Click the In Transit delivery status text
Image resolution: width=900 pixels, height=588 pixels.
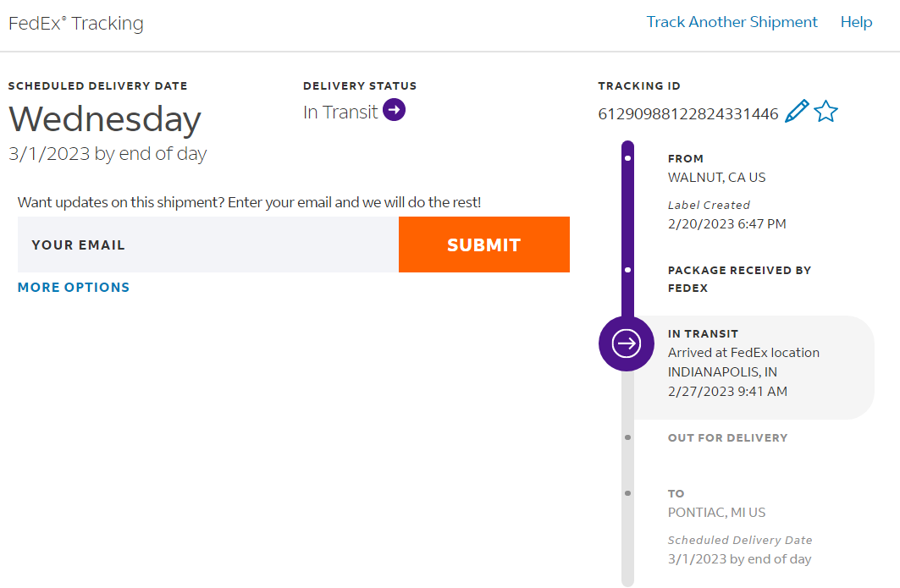tap(340, 112)
